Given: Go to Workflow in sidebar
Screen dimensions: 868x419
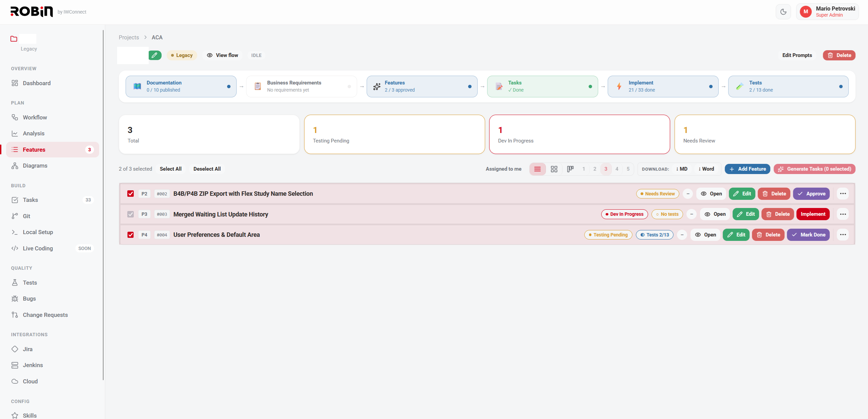Looking at the screenshot, I should pos(53,117).
